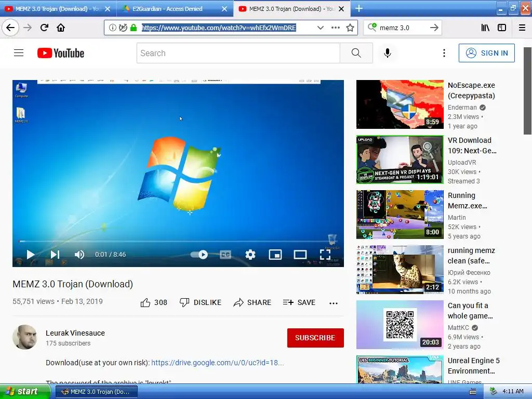Open VR Download 109 video title

point(472,145)
